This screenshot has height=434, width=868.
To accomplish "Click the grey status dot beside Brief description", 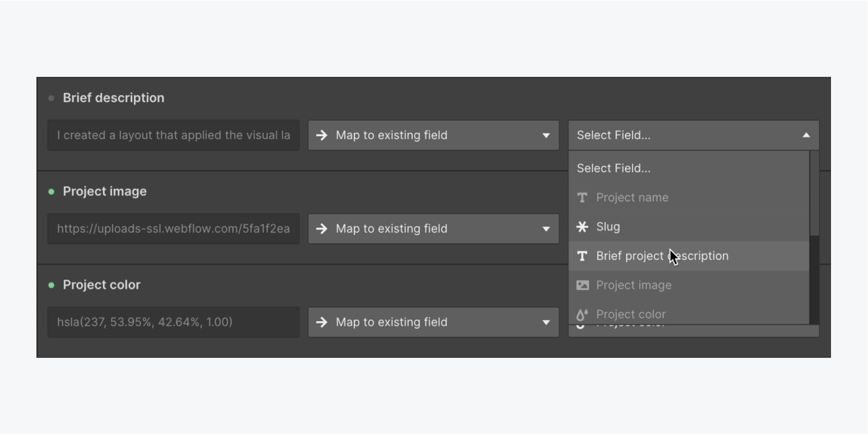I will pyautogui.click(x=51, y=98).
